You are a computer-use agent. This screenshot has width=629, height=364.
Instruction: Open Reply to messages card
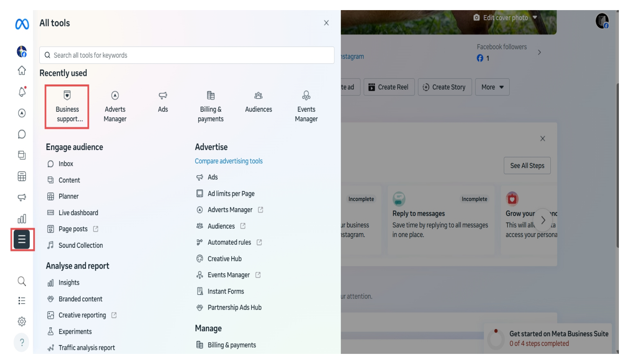pos(441,220)
